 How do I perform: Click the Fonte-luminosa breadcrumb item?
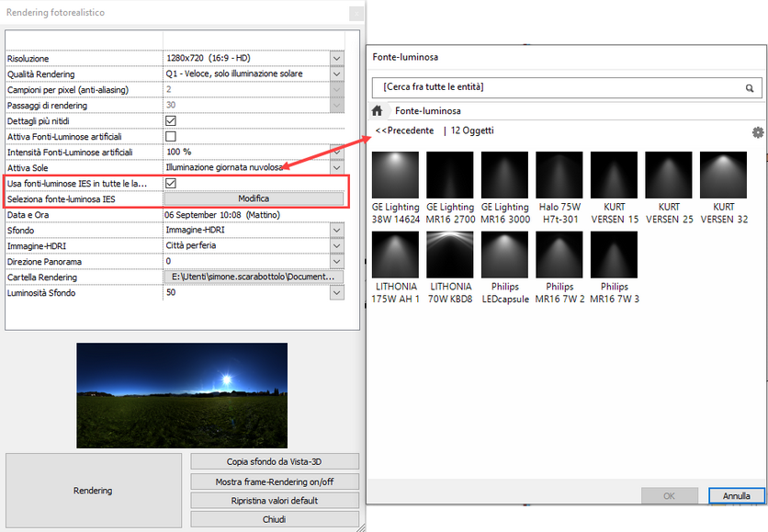427,110
